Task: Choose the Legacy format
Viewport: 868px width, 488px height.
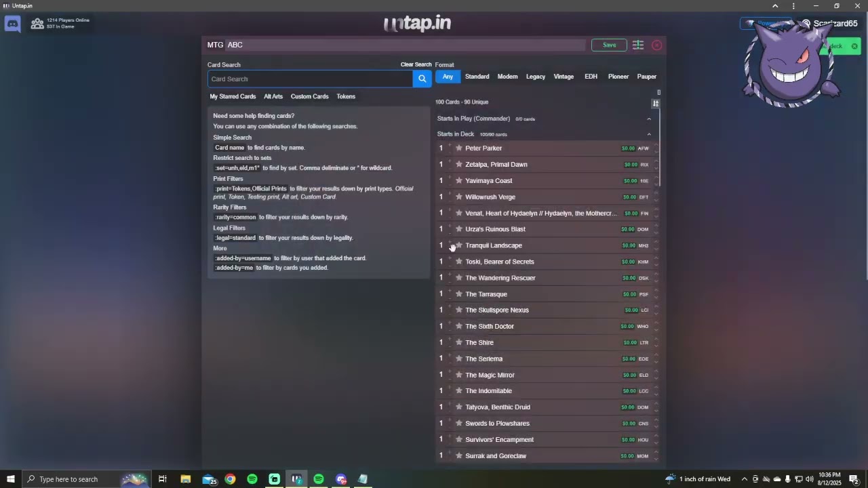Action: coord(535,77)
